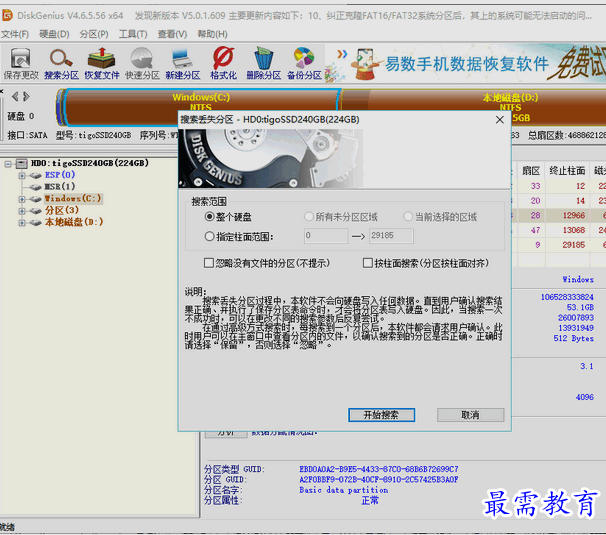Open the 查看(V) menu

(172, 34)
